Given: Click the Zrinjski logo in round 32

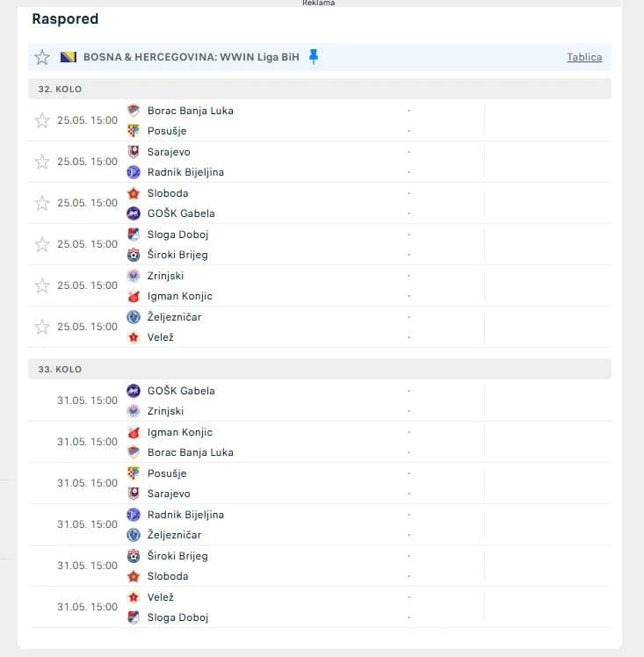Looking at the screenshot, I should tap(134, 276).
